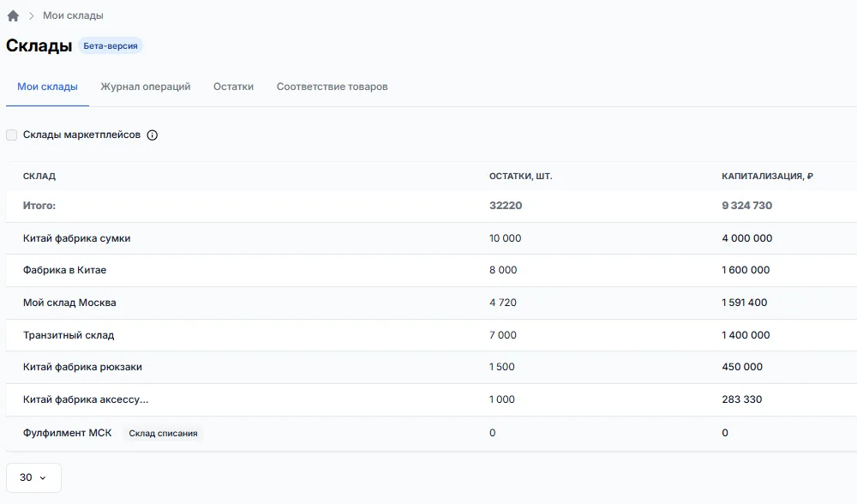Screen dimensions: 857x504
Task: Select Фулфилмент МСК stock value 0
Action: [493, 433]
